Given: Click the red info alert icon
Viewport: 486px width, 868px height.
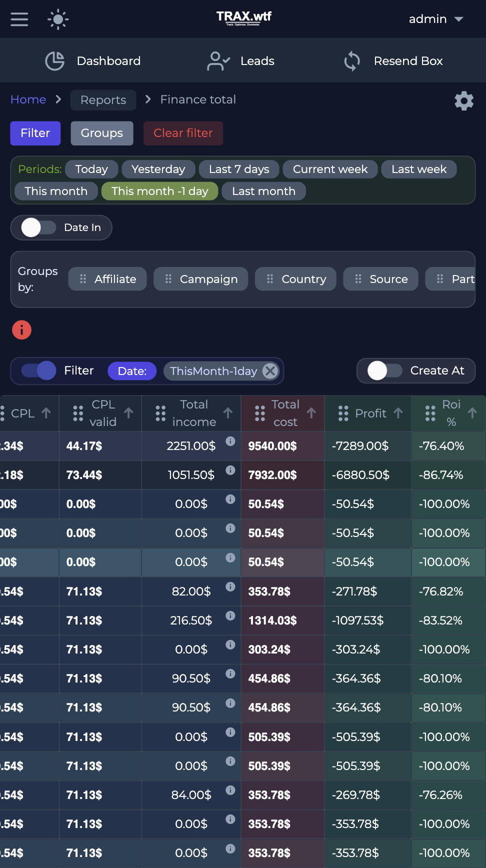Looking at the screenshot, I should click(21, 330).
